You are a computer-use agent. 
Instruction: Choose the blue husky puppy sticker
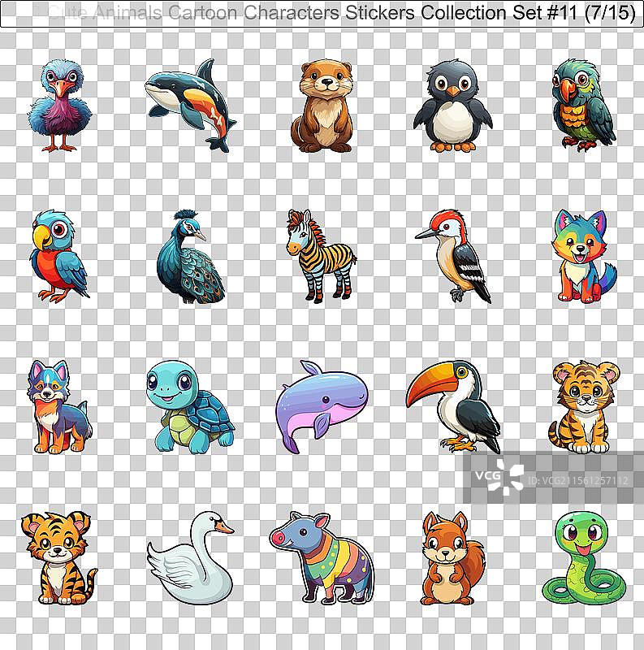point(57,406)
